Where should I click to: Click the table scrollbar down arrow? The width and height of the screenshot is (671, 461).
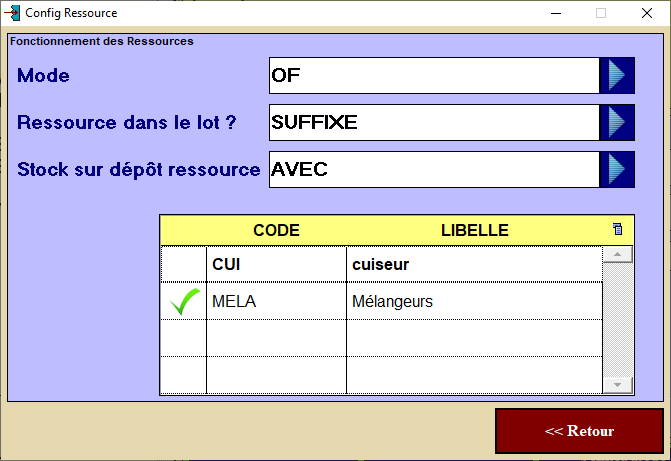(x=618, y=384)
